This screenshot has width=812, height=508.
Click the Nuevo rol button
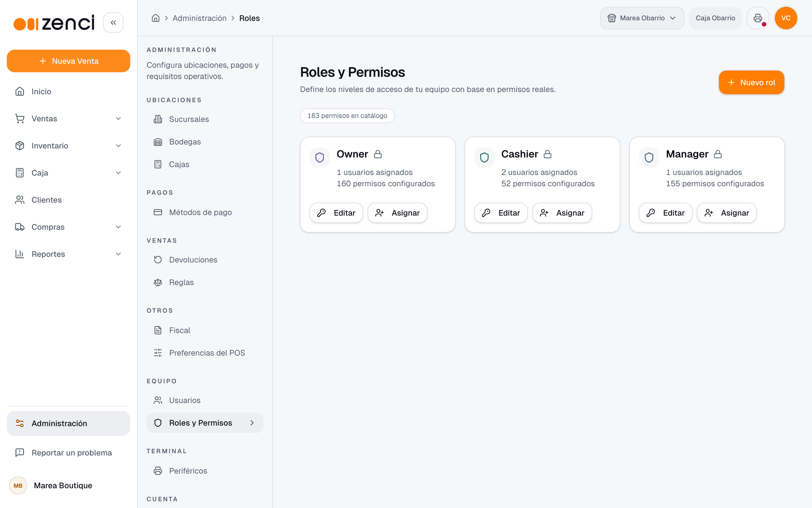point(752,82)
